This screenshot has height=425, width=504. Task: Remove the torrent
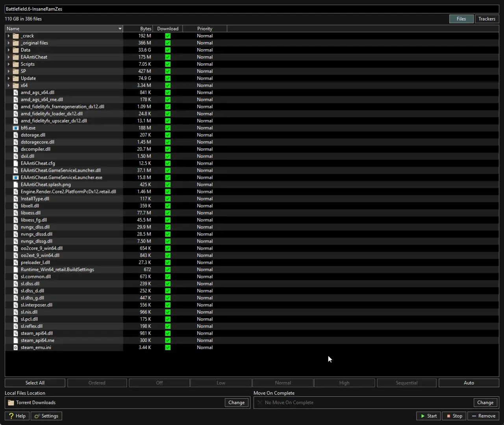tap(484, 416)
